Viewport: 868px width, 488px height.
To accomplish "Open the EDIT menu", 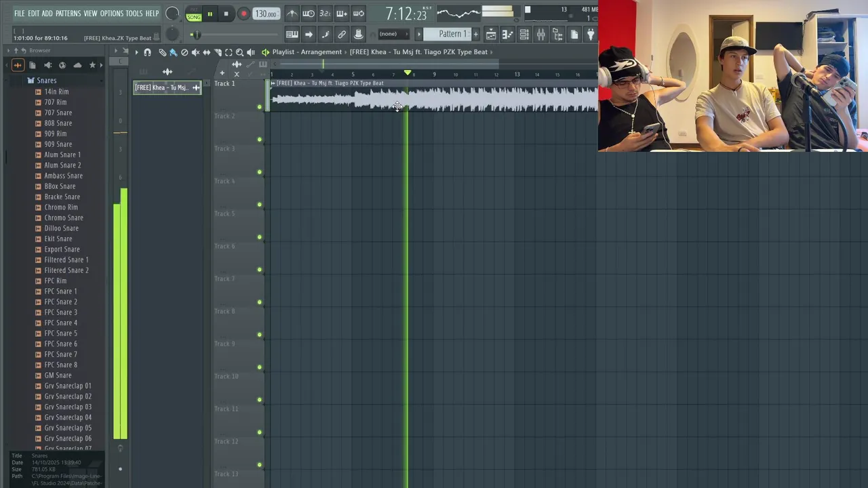I will 33,14.
